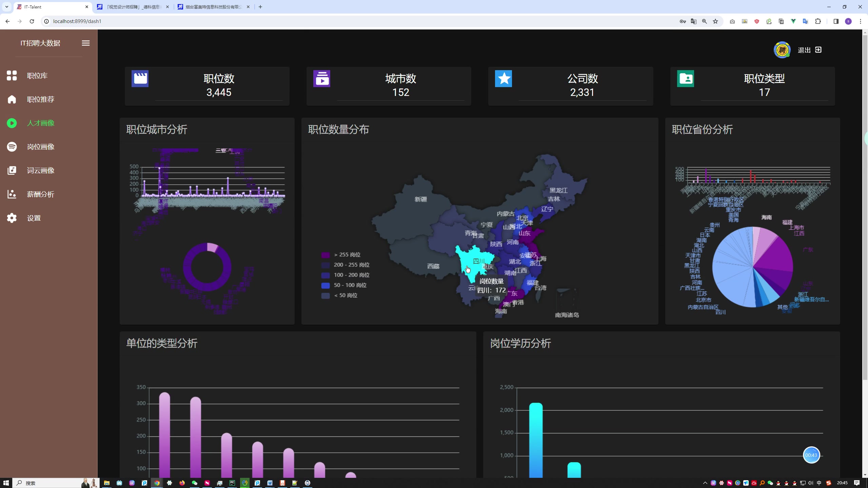Select the 岗位画像 sidebar icon
The image size is (868, 488).
pos(12,147)
